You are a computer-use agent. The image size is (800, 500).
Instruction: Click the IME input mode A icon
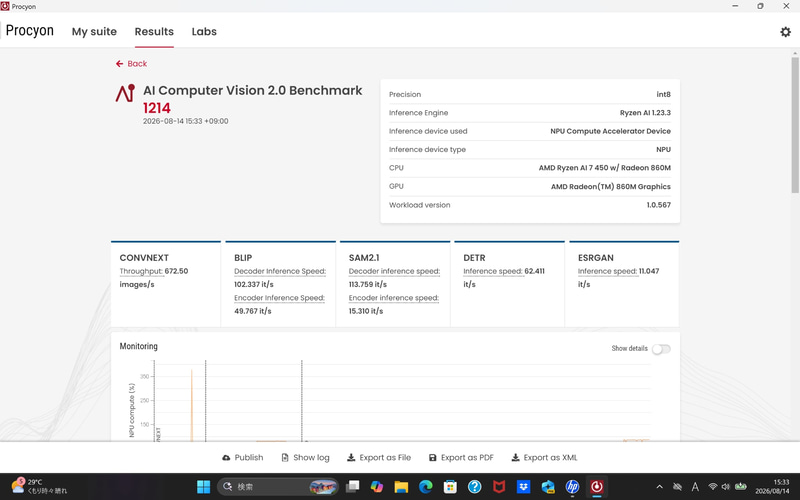pos(695,487)
